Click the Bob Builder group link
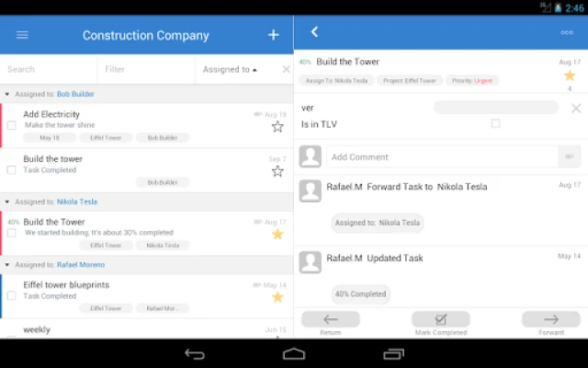The height and width of the screenshot is (368, 588). [75, 94]
